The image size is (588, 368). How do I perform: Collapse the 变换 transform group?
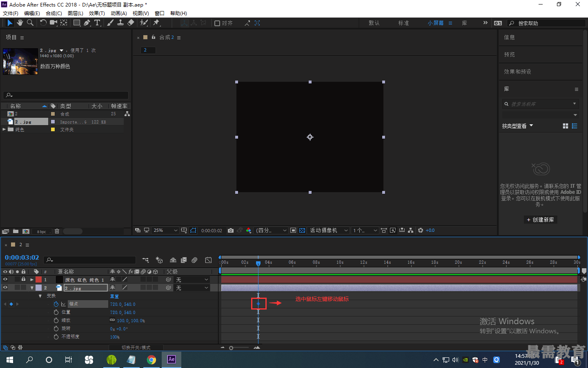[40, 296]
